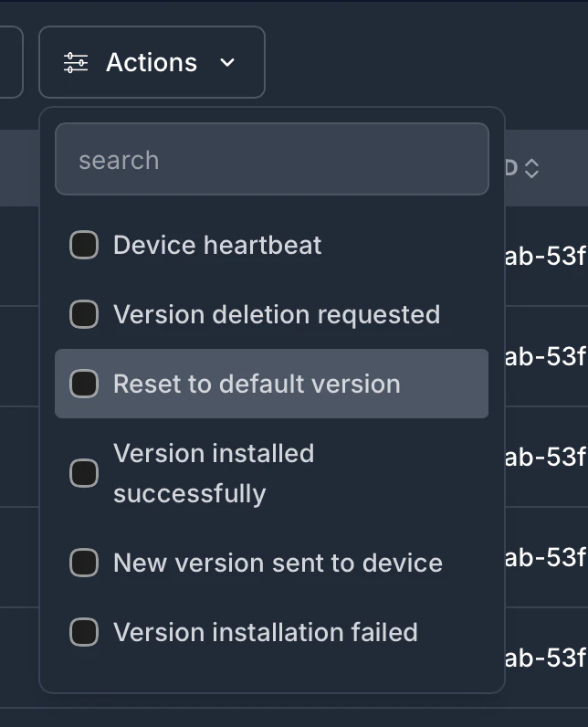This screenshot has width=588, height=727.
Task: Click the first row's ab-53f cell
Action: (546, 258)
